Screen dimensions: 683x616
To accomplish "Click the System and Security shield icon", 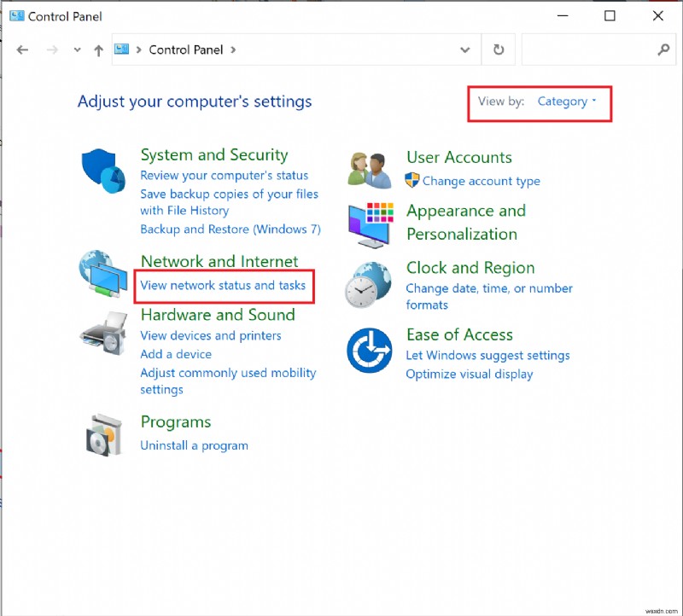I will (x=103, y=171).
